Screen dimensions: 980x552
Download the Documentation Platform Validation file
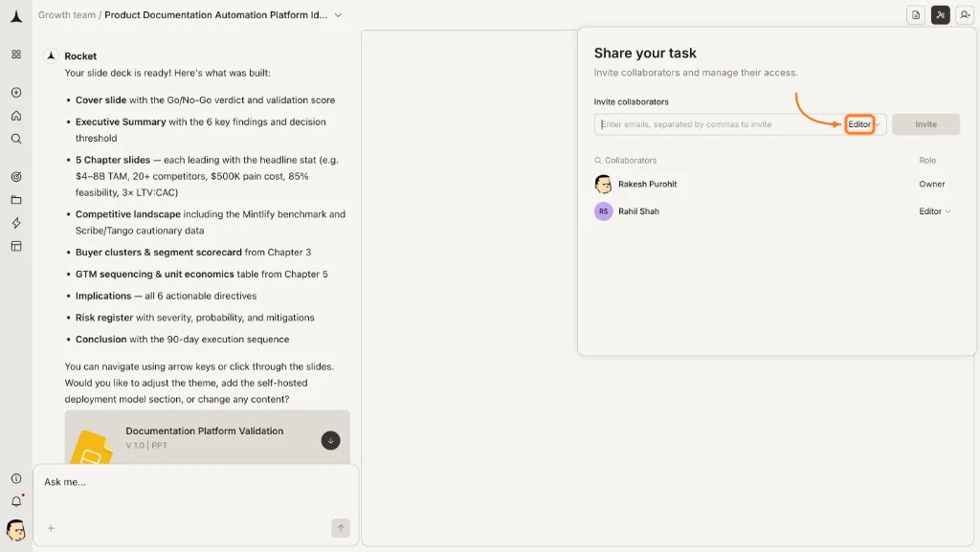pyautogui.click(x=330, y=440)
